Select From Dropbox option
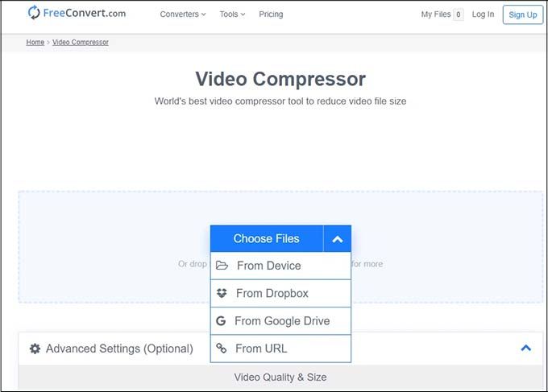The width and height of the screenshot is (548, 392). tap(280, 293)
